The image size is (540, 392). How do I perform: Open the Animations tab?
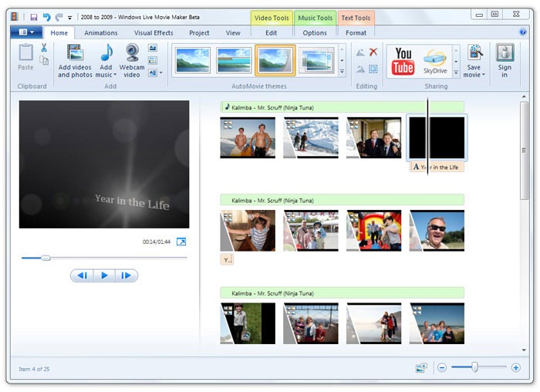(101, 32)
